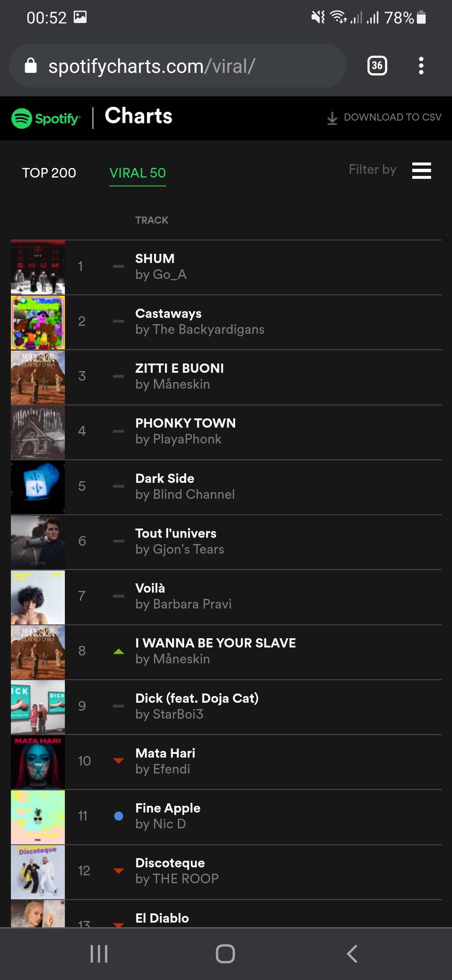Open the browser tab switcher showing 36
Image resolution: width=452 pixels, height=980 pixels.
(x=377, y=66)
